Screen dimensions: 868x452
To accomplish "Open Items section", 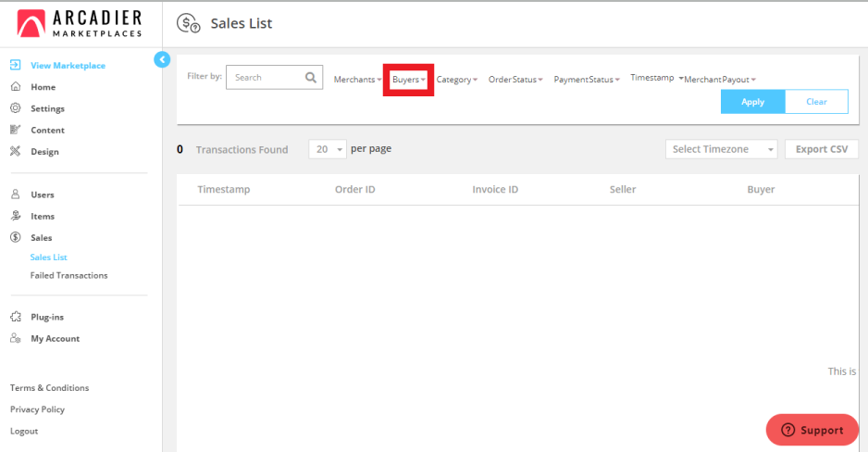I will pyautogui.click(x=43, y=217).
